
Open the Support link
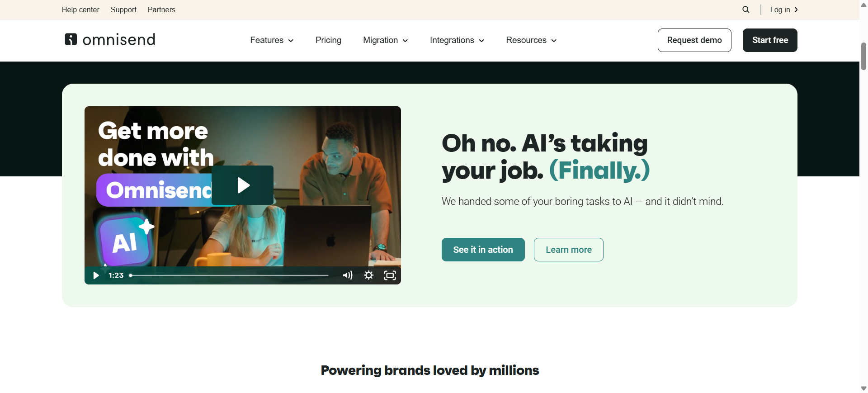point(123,9)
